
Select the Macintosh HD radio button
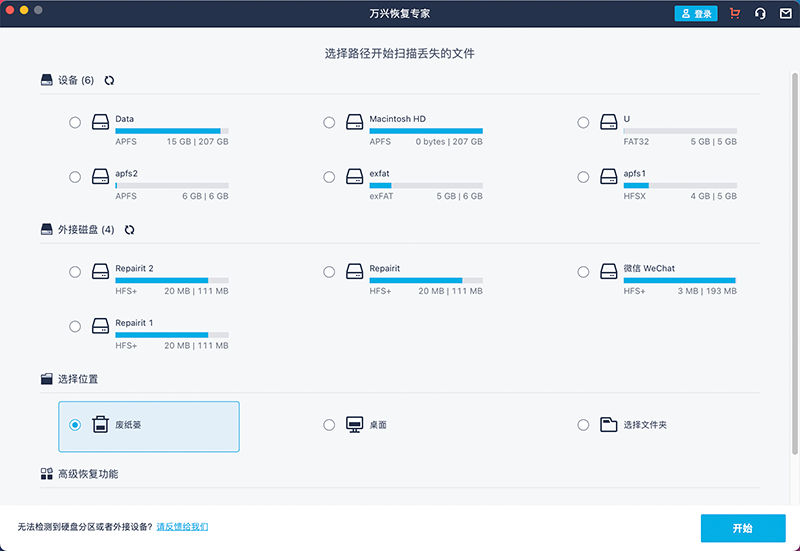[x=329, y=122]
